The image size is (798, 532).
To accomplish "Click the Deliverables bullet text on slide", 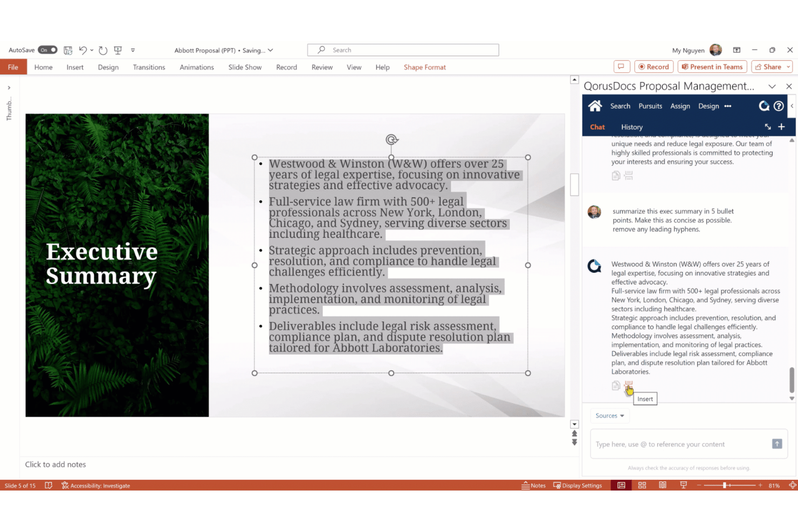I will point(389,337).
